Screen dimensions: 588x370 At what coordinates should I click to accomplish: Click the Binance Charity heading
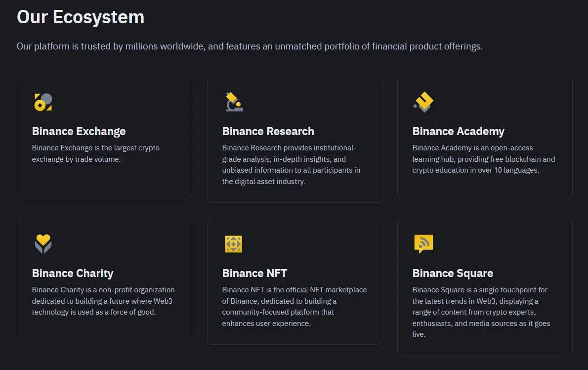click(73, 273)
